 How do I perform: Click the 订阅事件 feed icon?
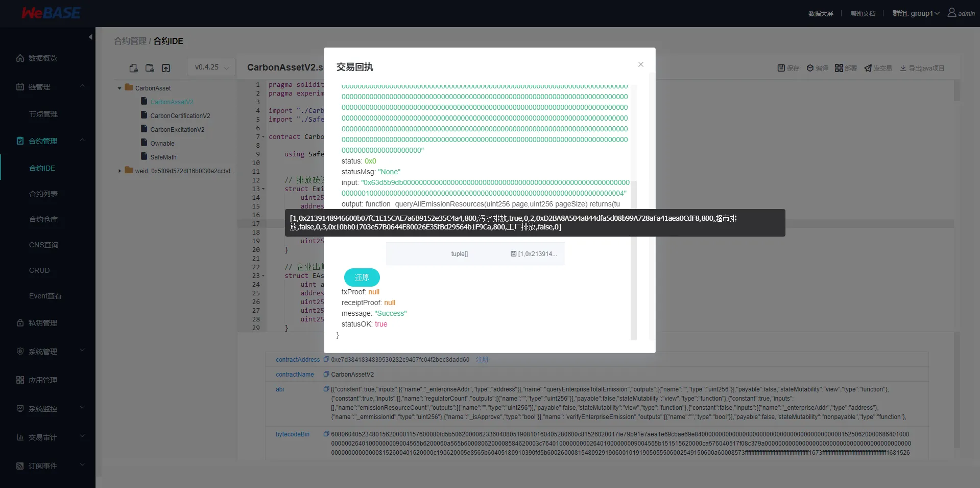click(20, 466)
